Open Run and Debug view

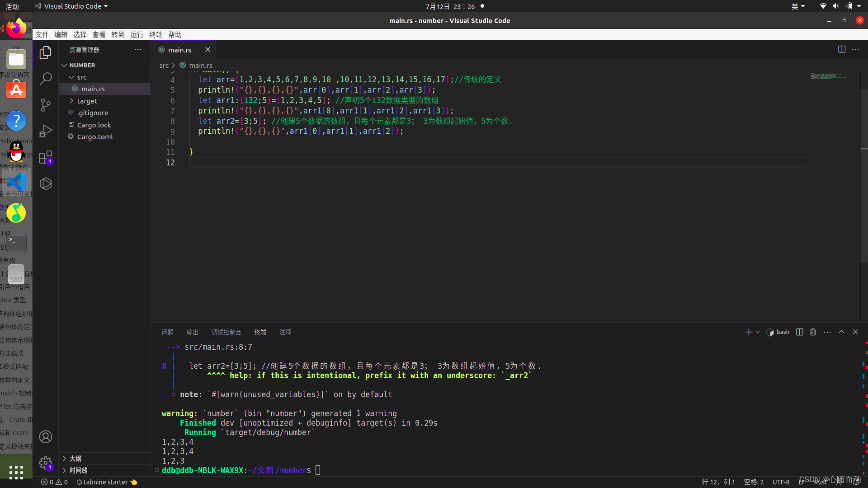(46, 131)
